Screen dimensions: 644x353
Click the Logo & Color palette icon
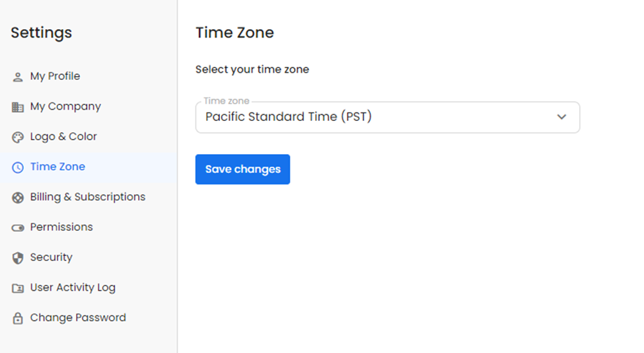pyautogui.click(x=18, y=137)
